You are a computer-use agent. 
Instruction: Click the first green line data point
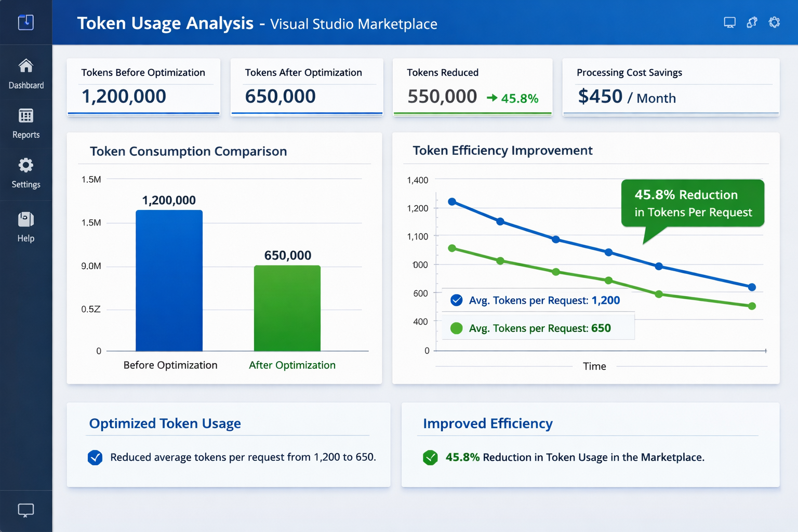coord(452,248)
